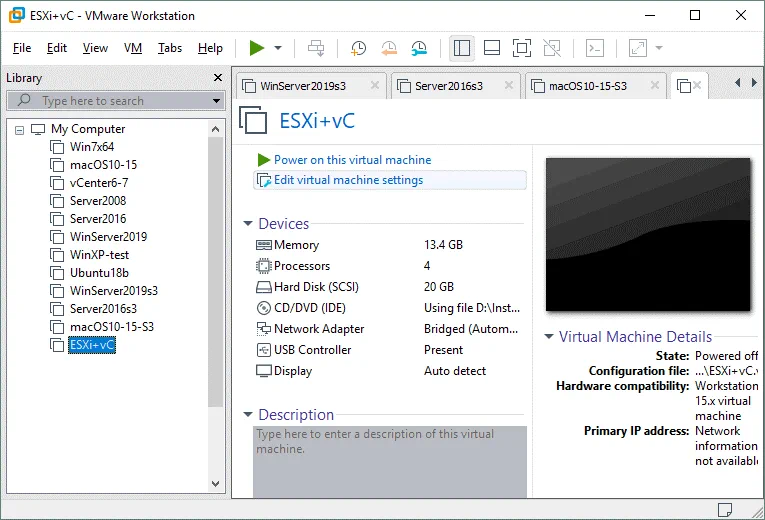Take a snapshot of this virtual machine
The width and height of the screenshot is (765, 520).
click(358, 48)
